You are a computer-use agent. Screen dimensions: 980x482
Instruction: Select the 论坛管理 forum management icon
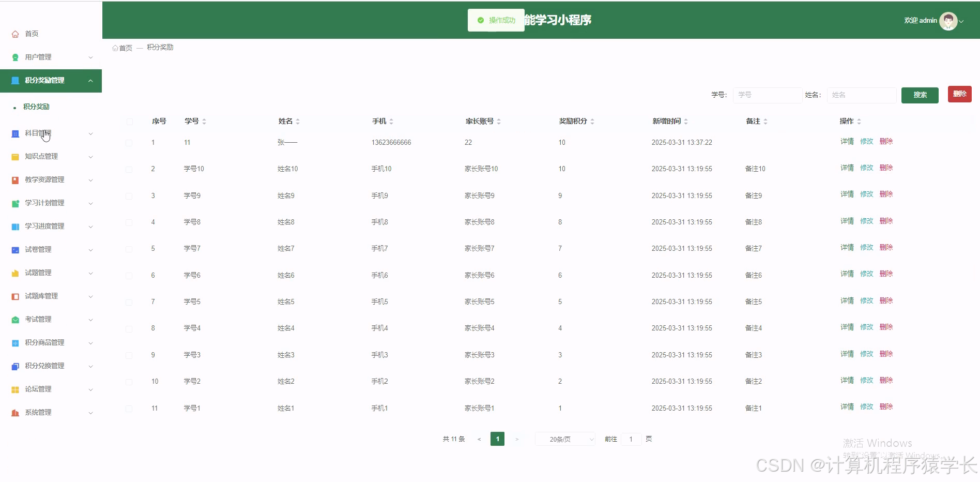(15, 389)
